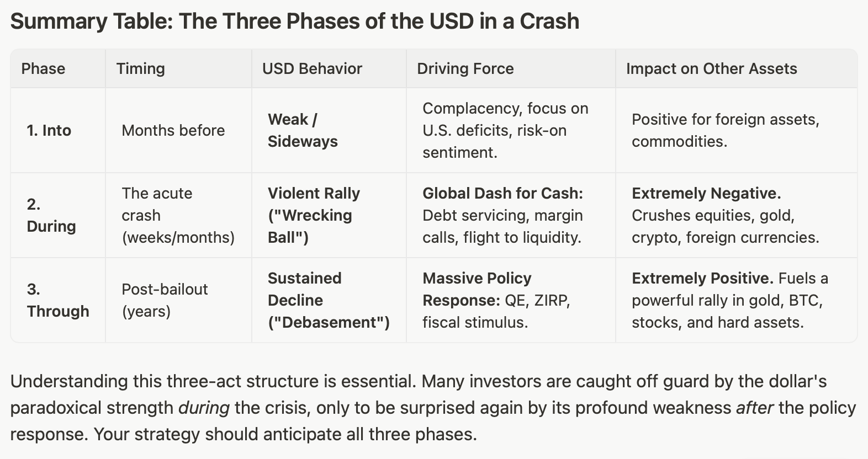Click the 'Months before' timing cell
This screenshot has width=868, height=459.
click(x=173, y=130)
